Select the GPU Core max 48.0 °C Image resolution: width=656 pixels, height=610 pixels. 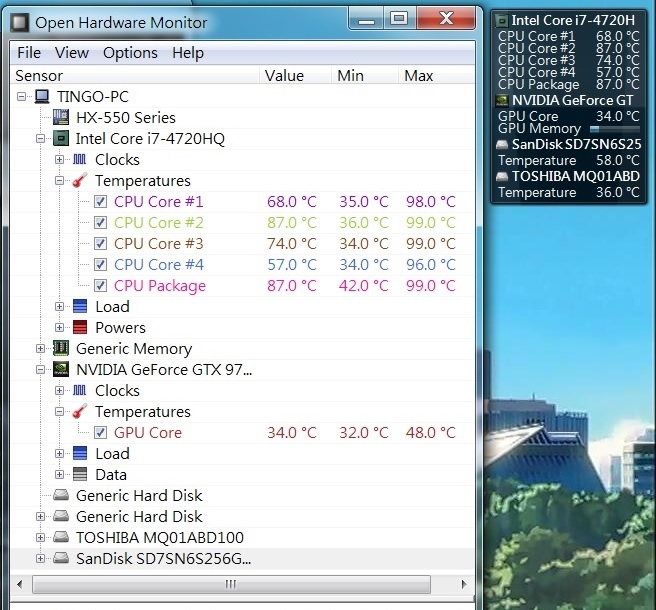pyautogui.click(x=430, y=433)
